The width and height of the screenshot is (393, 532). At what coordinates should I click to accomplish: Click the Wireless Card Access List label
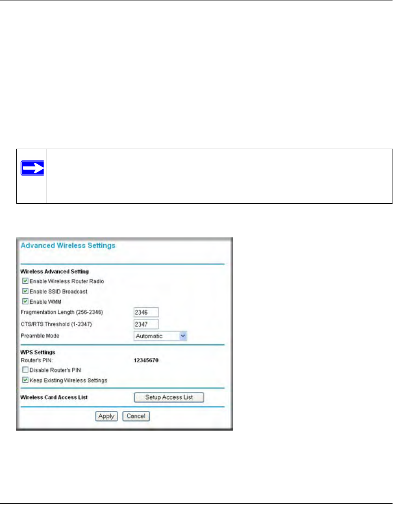[54, 397]
